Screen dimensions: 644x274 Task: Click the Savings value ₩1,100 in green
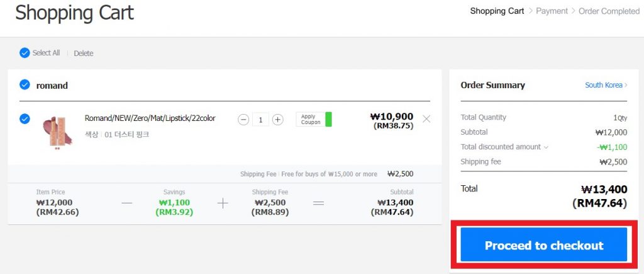tap(174, 202)
